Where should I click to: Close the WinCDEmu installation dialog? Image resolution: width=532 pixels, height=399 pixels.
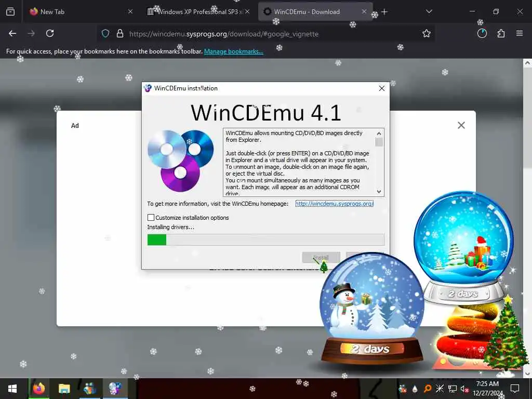(382, 88)
